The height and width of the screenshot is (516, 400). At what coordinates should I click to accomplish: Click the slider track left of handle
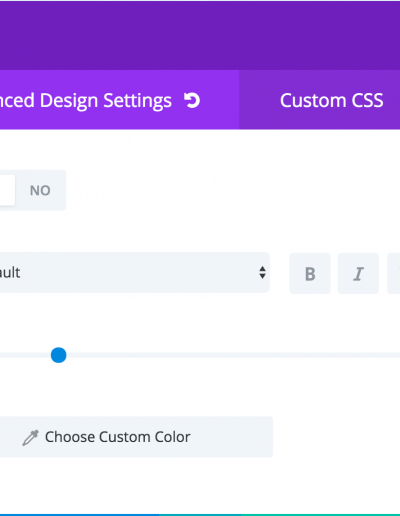[25, 355]
